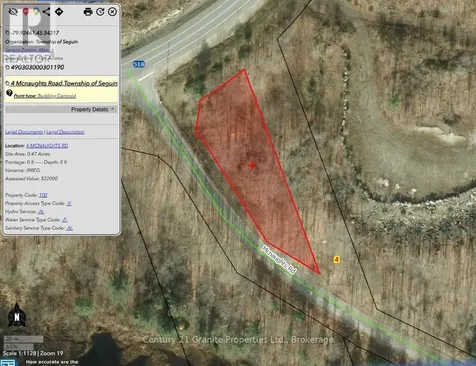The width and height of the screenshot is (476, 366).
Task: Click the 4 MCNAUGHTS RD location link
Action: point(47,146)
